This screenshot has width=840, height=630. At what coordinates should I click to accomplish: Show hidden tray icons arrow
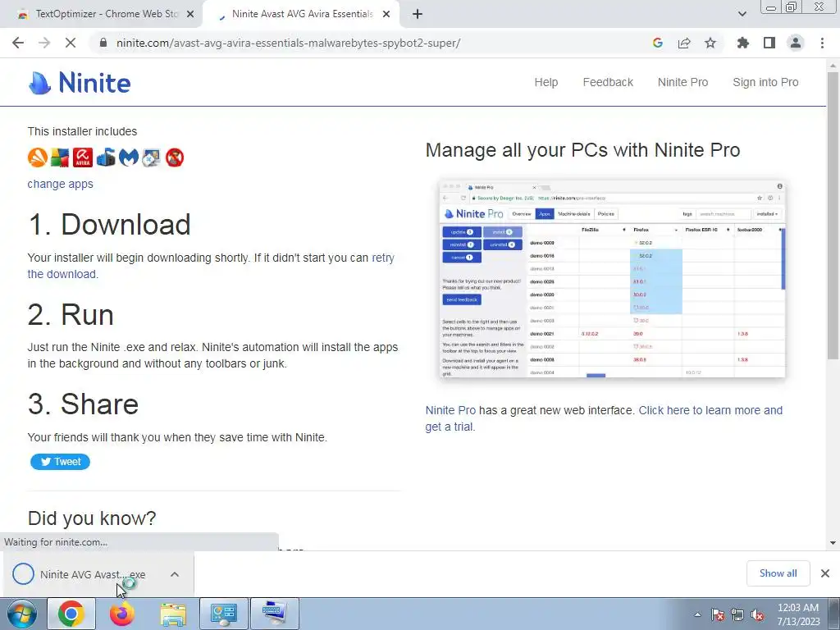[x=697, y=615]
